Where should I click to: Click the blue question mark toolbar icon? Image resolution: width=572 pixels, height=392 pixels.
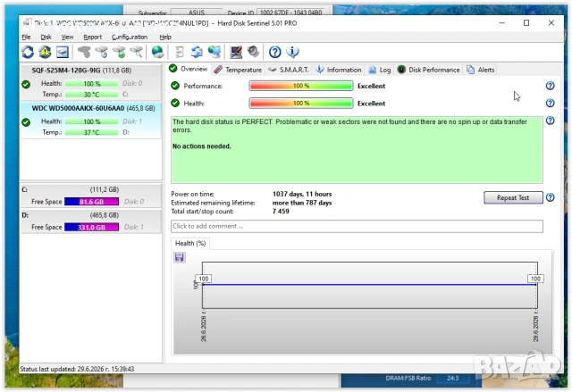274,52
